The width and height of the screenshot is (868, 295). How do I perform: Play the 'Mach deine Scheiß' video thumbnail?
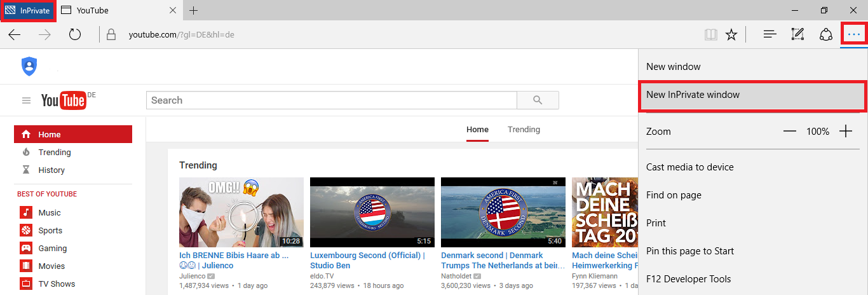604,212
